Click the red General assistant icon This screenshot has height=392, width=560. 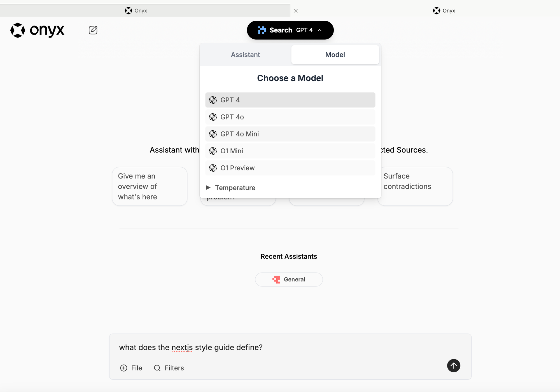point(276,280)
